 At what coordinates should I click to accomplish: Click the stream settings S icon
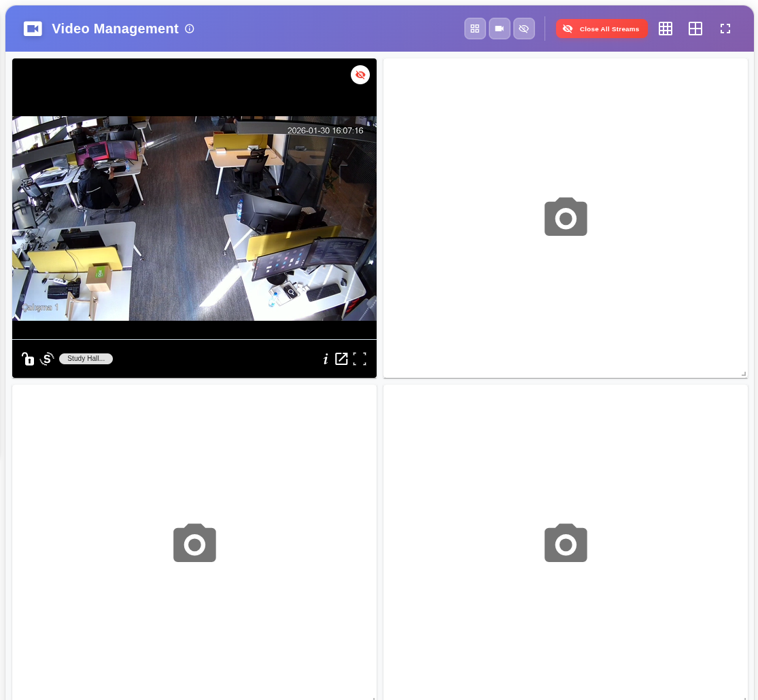46,359
